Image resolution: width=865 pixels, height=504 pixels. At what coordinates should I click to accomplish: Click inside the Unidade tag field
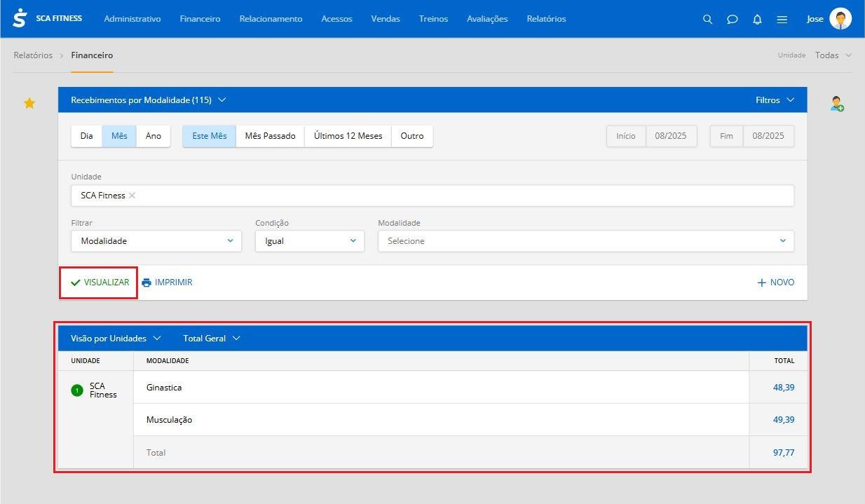click(x=433, y=196)
